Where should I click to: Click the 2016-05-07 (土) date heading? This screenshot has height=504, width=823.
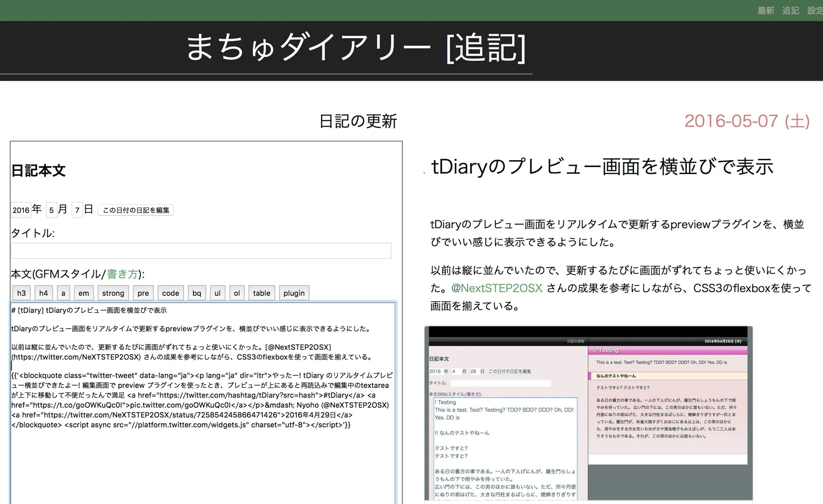click(747, 121)
